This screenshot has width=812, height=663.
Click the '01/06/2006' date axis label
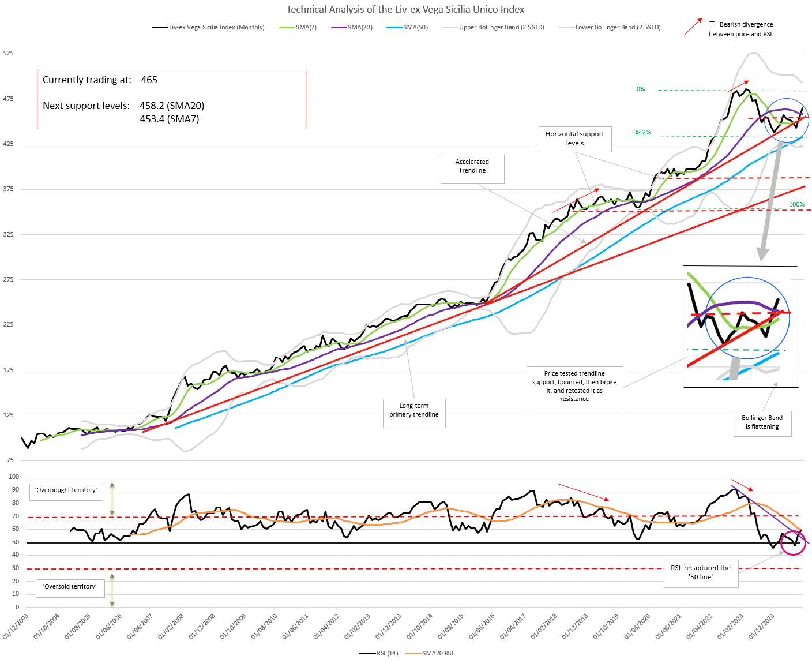coord(109,626)
